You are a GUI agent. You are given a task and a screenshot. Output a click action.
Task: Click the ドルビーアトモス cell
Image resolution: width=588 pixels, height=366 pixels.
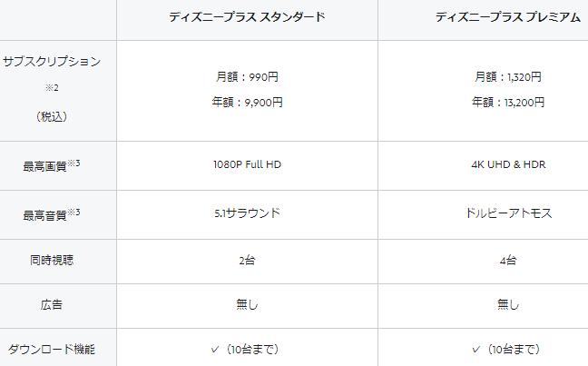coord(508,213)
